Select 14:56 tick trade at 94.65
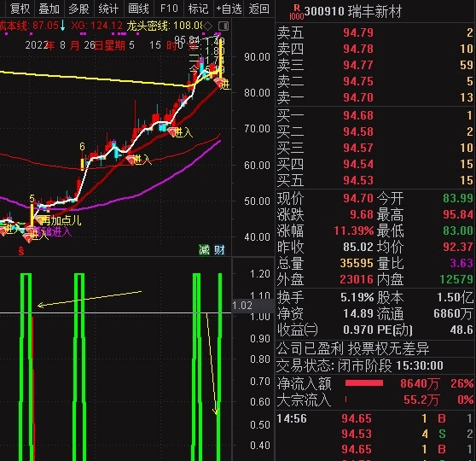Screen dimensions: 476x461 point(374,418)
